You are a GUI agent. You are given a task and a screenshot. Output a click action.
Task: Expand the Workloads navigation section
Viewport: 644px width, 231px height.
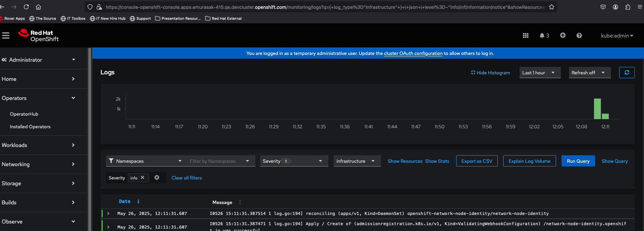click(38, 145)
